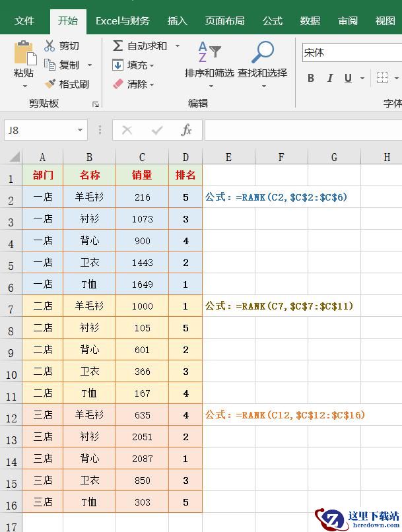Open the 公式 ribbon tab
The image size is (402, 532).
[273, 21]
